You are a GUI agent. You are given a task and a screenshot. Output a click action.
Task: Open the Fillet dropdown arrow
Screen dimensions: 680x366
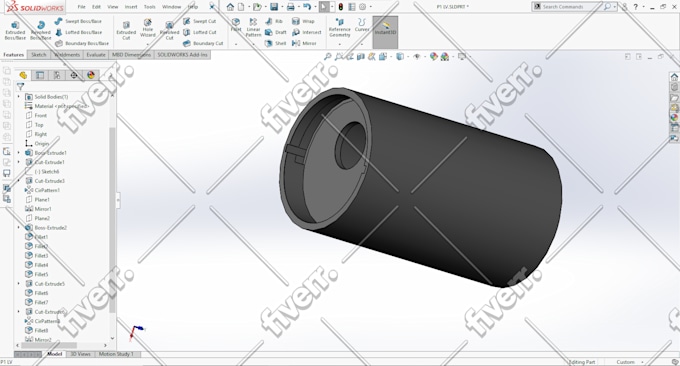coord(236,44)
